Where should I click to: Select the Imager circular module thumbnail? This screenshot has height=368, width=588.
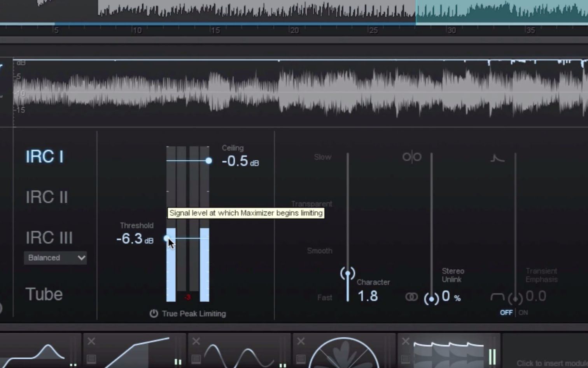pyautogui.click(x=344, y=352)
